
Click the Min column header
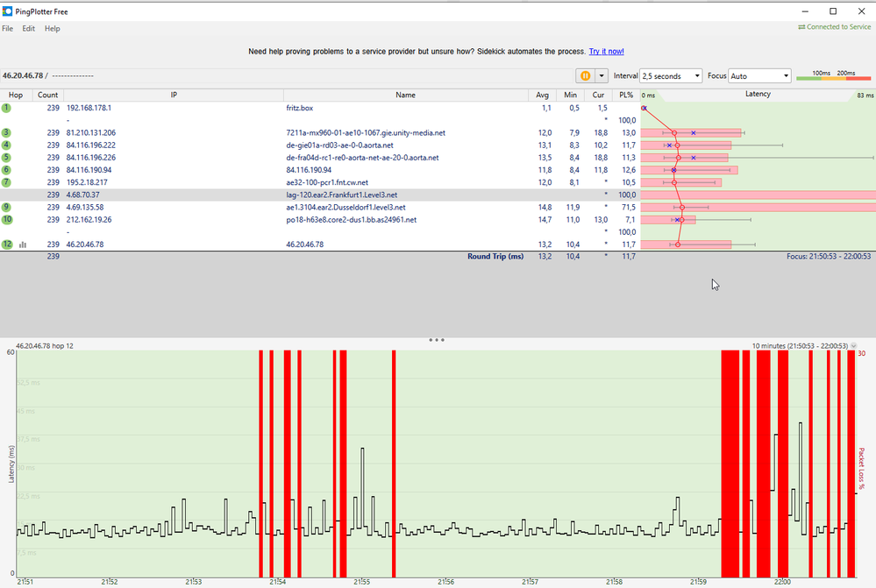(570, 95)
